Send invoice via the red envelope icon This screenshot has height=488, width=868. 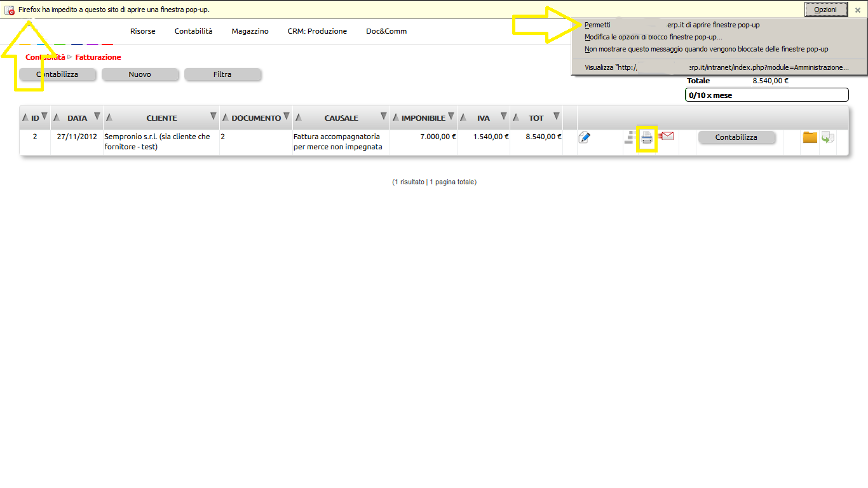(666, 136)
